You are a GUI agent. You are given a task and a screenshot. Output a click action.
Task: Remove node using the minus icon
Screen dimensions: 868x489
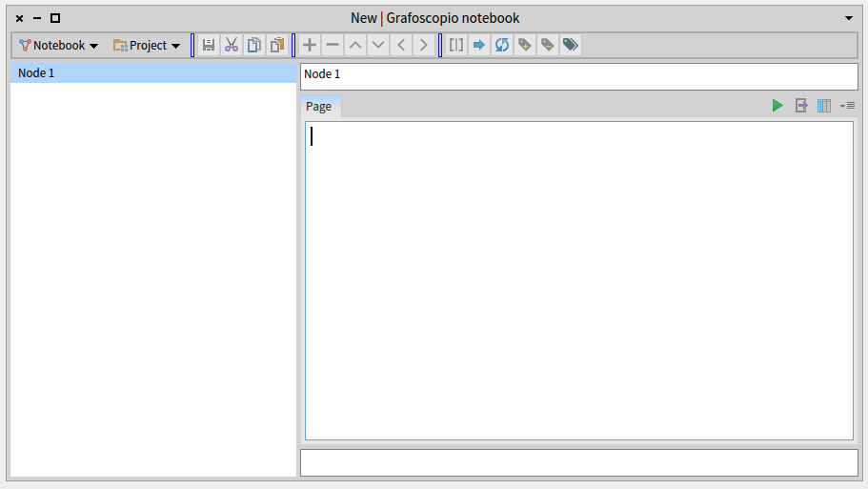pos(333,45)
